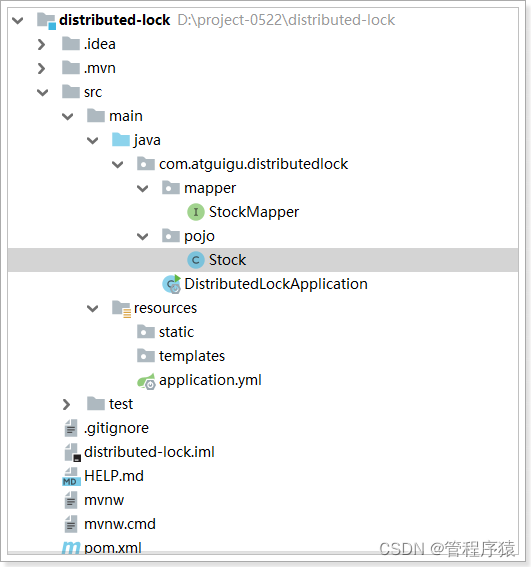This screenshot has height=567, width=531.
Task: Click the Stock class icon
Action: coord(196,260)
